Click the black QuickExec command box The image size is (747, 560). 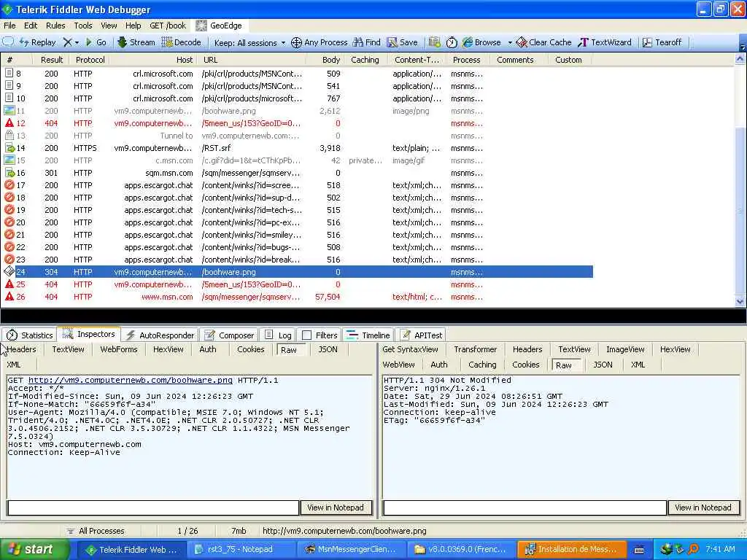coord(373,316)
